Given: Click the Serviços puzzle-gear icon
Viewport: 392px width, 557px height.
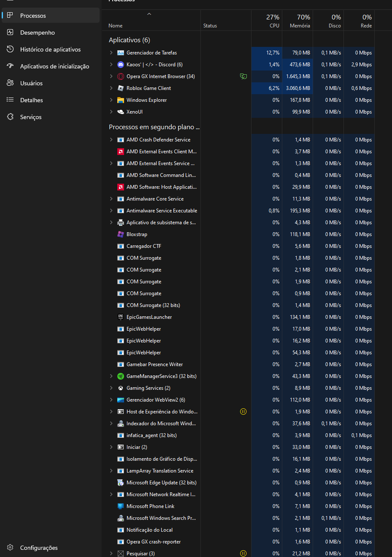Looking at the screenshot, I should pos(10,117).
